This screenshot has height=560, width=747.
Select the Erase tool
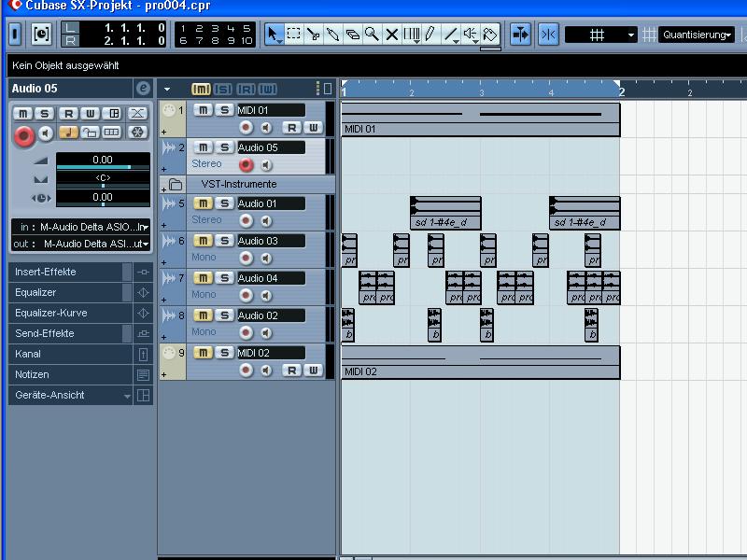(x=353, y=35)
